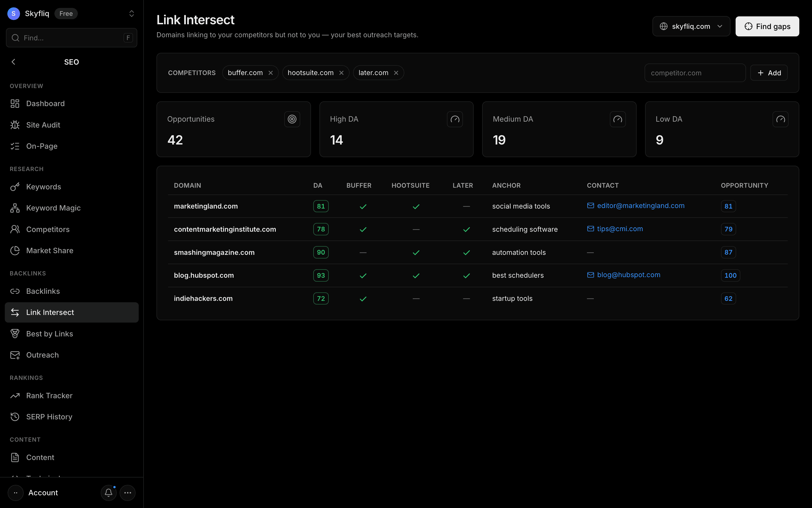812x508 pixels.
Task: Go back with the SEO chevron
Action: click(x=14, y=62)
